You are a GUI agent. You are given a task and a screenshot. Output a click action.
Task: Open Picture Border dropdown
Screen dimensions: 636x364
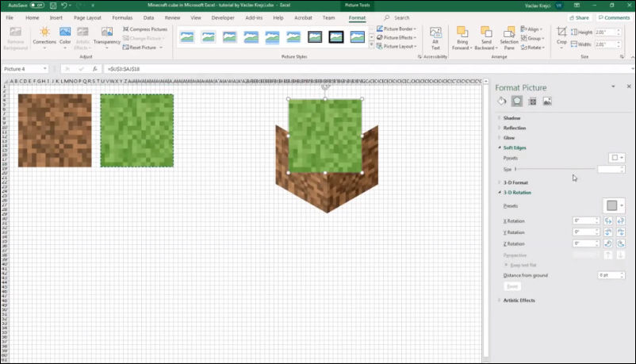[397, 29]
